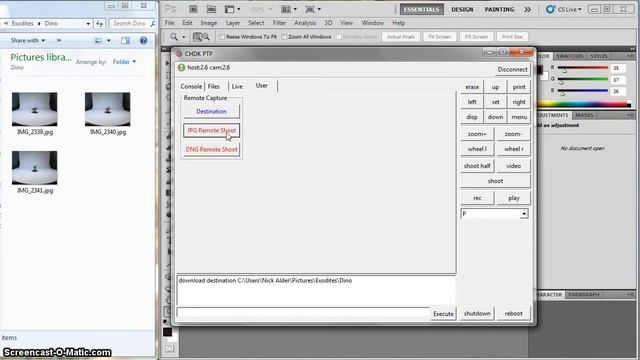The width and height of the screenshot is (640, 360).
Task: Click the Execute button
Action: point(443,314)
